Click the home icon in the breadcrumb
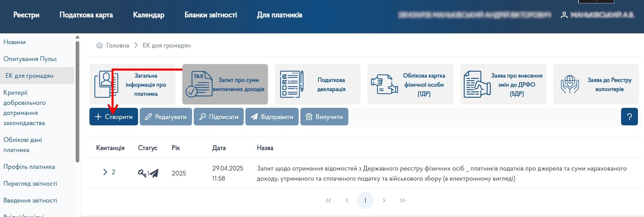Image resolution: width=644 pixels, height=217 pixels. click(x=100, y=45)
